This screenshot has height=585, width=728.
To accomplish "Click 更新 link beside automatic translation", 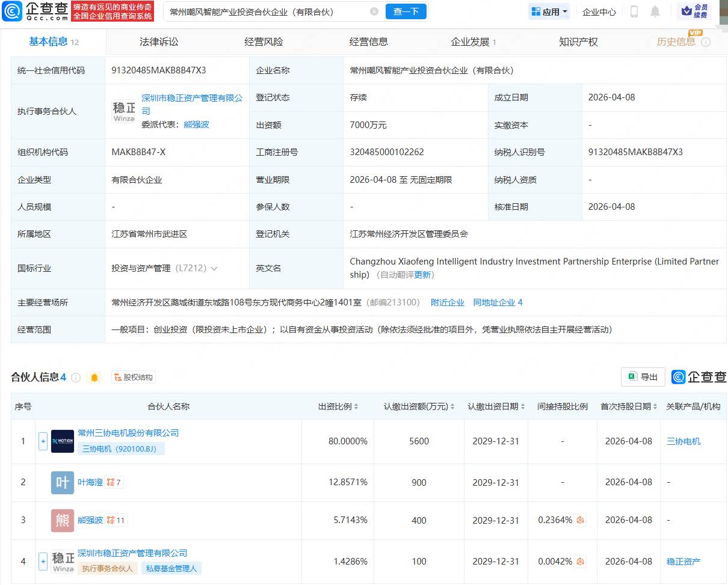I will pyautogui.click(x=422, y=275).
